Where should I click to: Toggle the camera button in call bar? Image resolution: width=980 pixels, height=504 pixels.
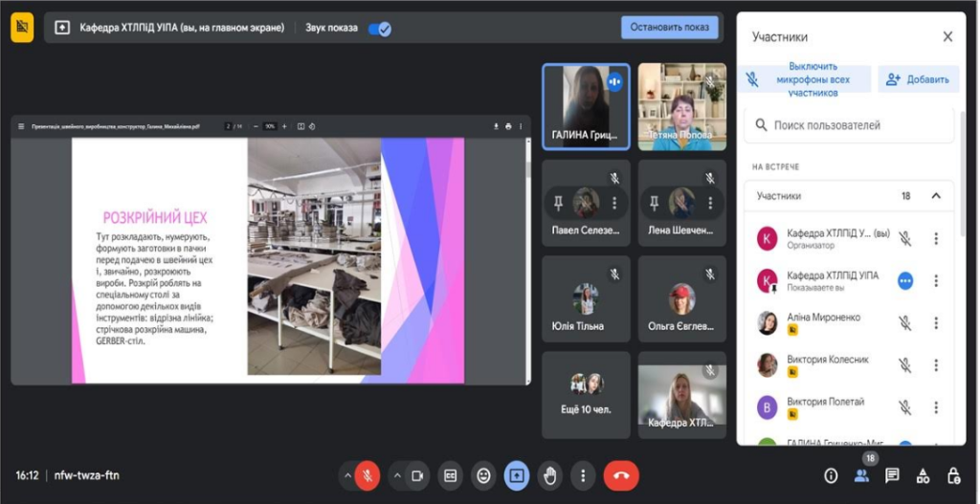(417, 476)
